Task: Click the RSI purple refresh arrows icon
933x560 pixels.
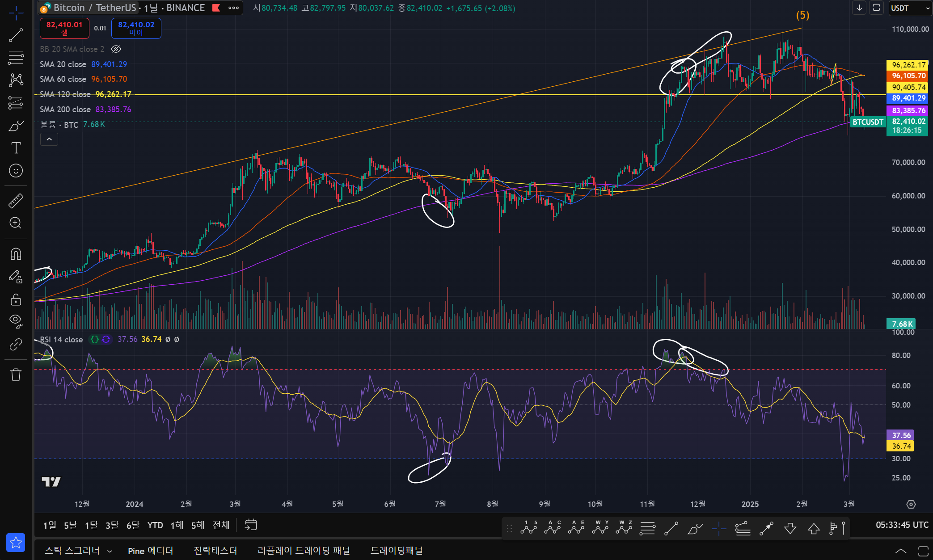Action: click(x=106, y=340)
